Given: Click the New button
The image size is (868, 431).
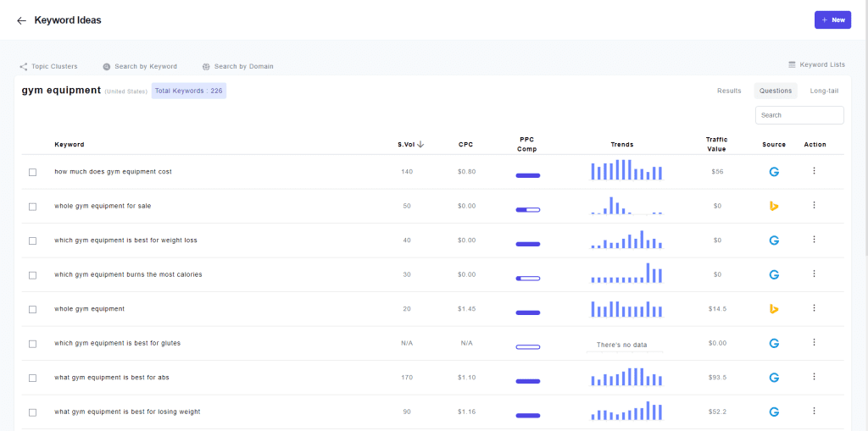Looking at the screenshot, I should pos(832,19).
